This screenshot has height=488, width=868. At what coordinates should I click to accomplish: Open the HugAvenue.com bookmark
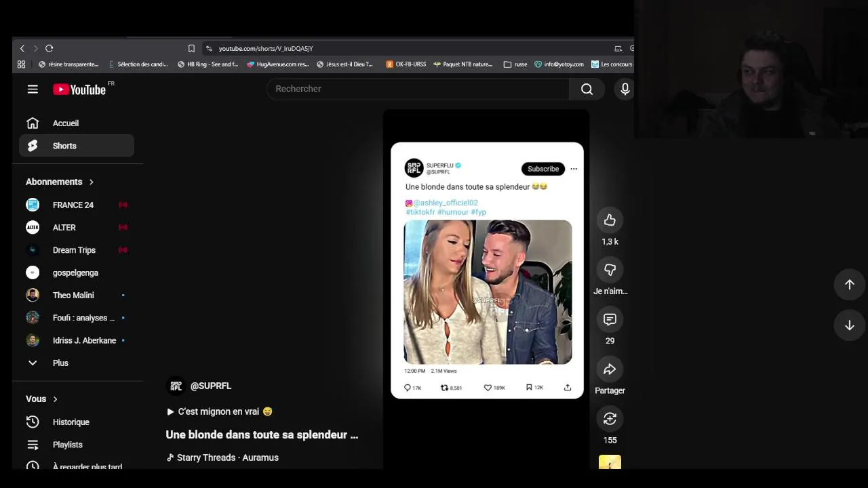pos(277,64)
